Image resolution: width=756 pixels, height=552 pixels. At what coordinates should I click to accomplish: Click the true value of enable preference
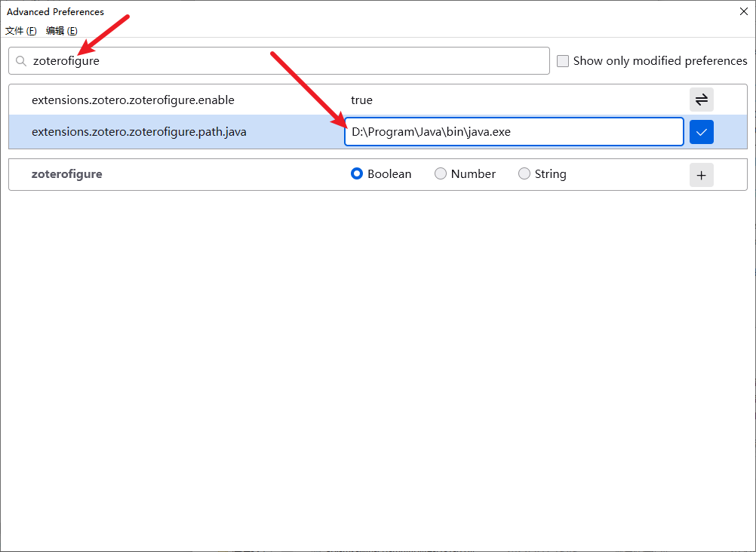click(362, 100)
